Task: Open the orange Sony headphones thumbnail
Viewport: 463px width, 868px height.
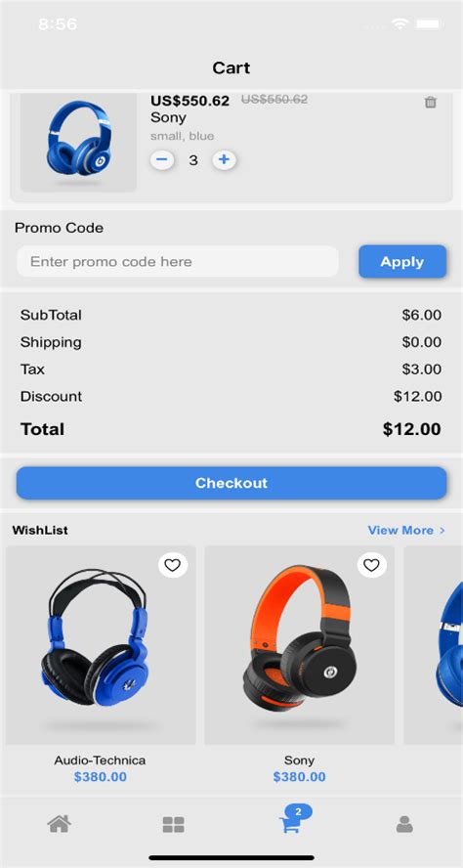Action: pyautogui.click(x=299, y=645)
